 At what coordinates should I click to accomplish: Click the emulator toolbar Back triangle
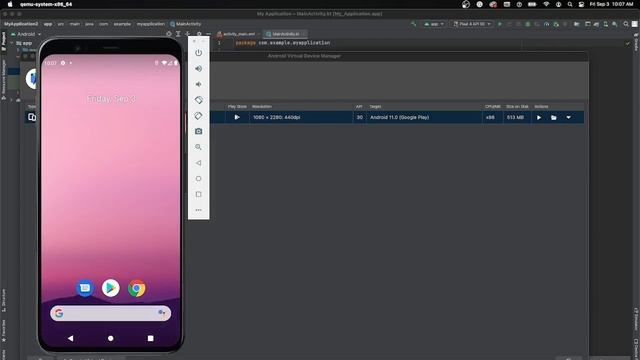(198, 163)
